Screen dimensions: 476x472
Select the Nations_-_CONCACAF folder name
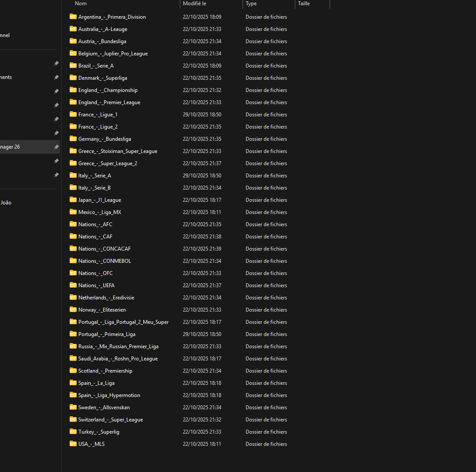[x=105, y=248]
